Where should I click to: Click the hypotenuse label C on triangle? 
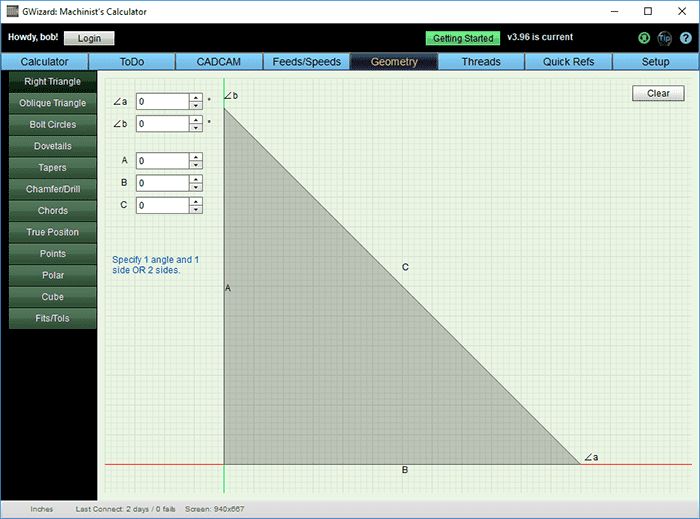(405, 267)
